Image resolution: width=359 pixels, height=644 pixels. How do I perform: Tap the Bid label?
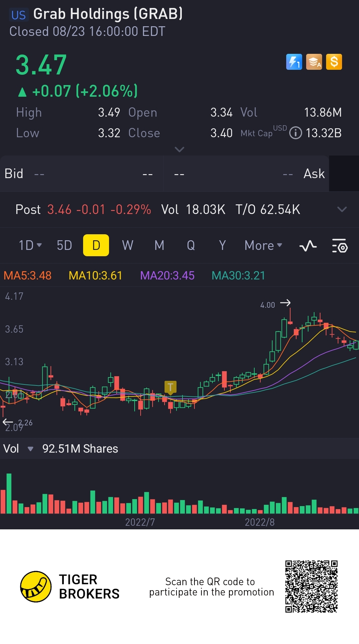click(14, 173)
